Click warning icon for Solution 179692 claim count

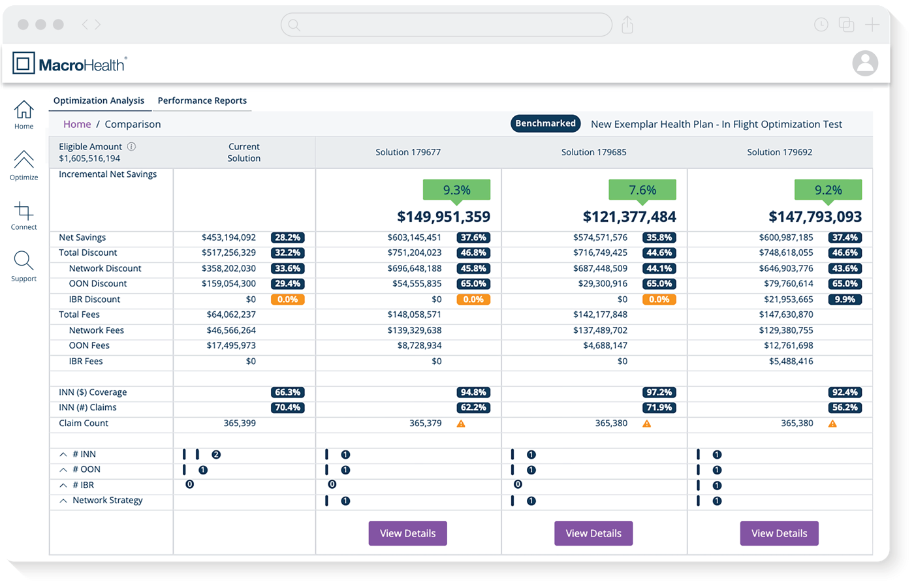coord(832,424)
